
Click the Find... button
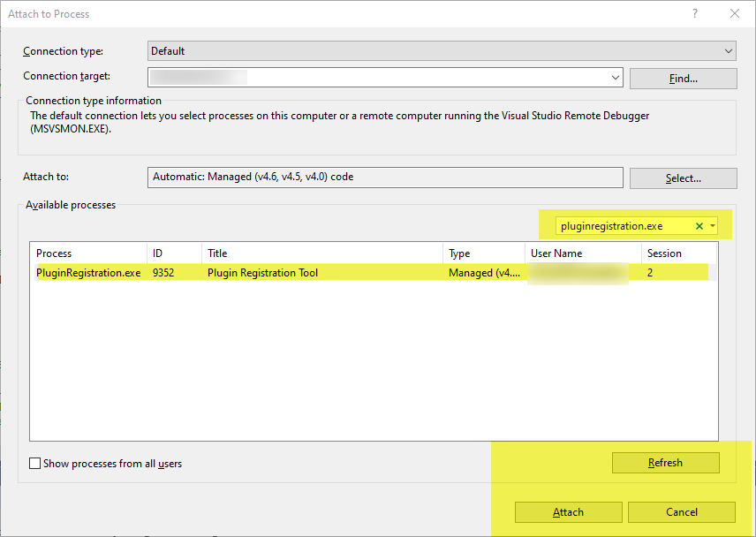[x=684, y=79]
